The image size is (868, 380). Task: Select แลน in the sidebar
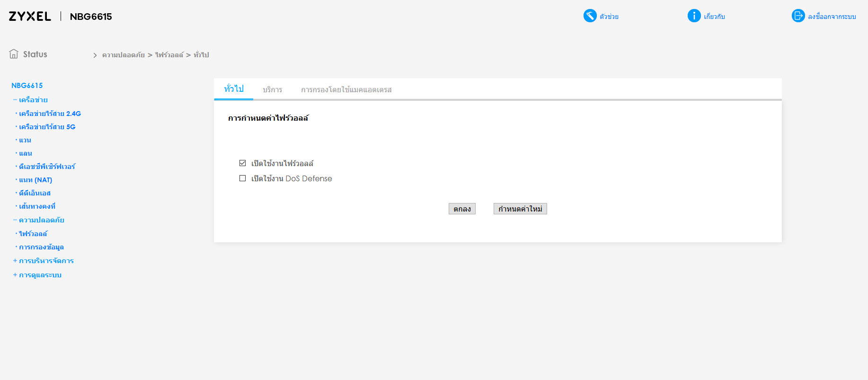click(x=26, y=153)
